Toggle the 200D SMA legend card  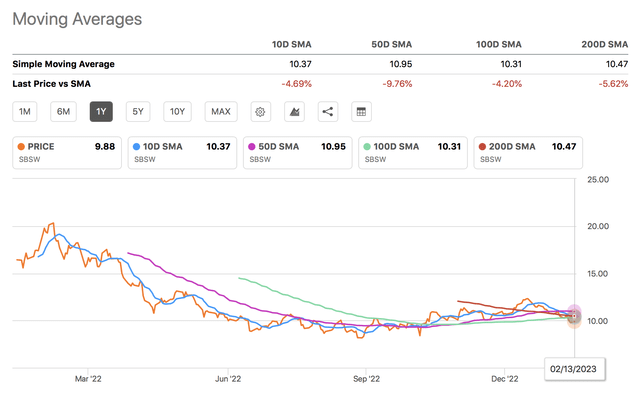pos(528,153)
